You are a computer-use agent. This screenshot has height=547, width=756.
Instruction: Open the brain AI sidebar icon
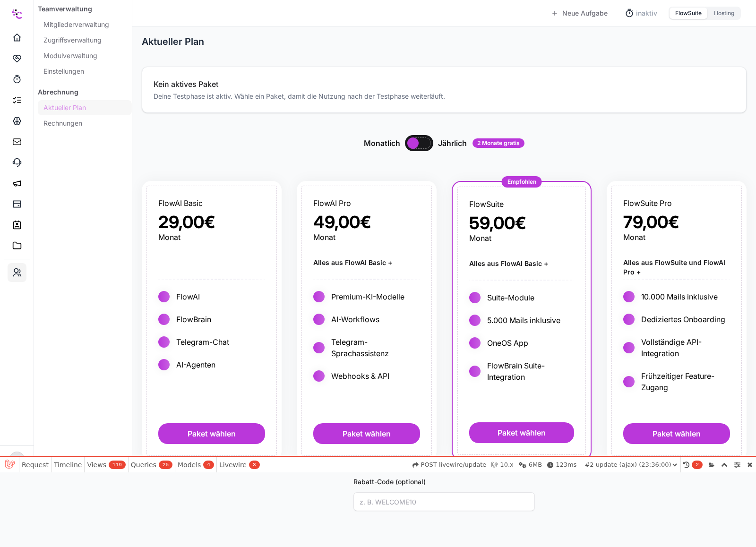click(x=17, y=121)
